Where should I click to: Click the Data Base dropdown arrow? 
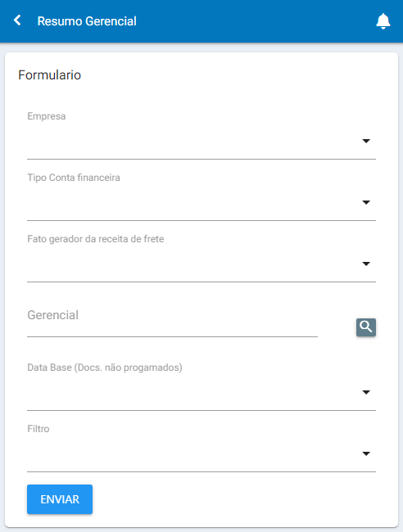pos(366,392)
